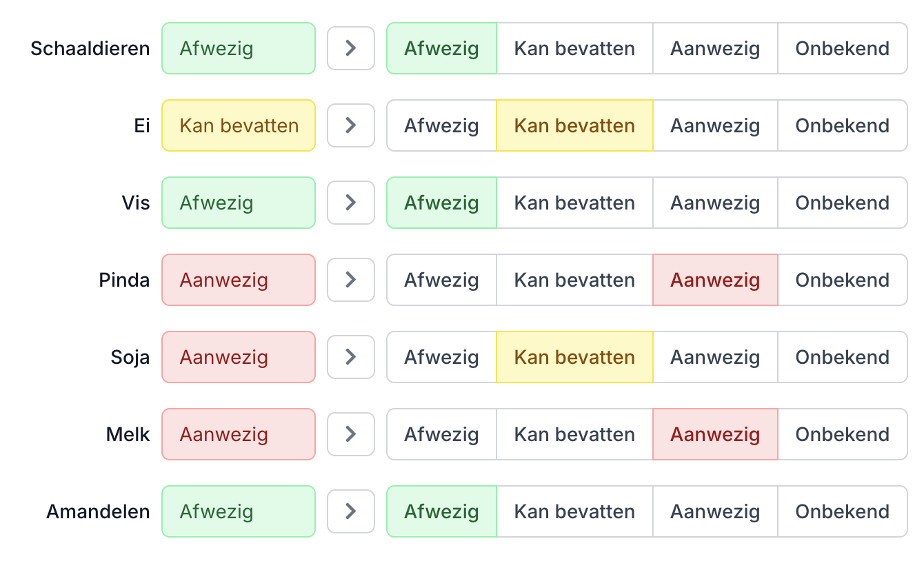Screen dimensions: 924x561
Task: Click the red "Aanwezig" badge beside Melk
Action: [239, 434]
